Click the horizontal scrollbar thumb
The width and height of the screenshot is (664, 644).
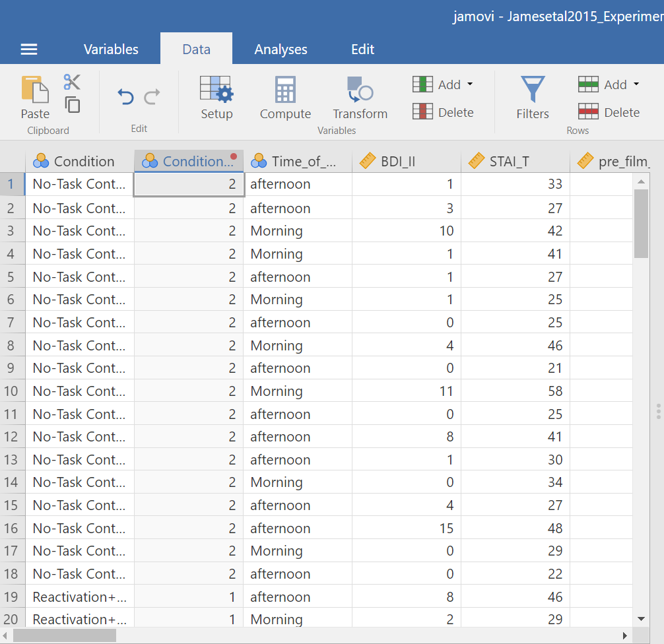coord(65,635)
